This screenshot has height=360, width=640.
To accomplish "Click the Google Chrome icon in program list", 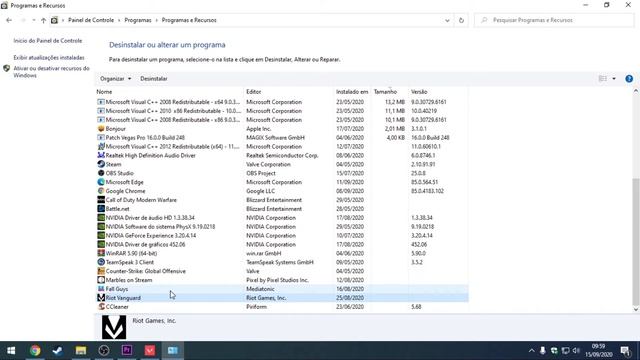I will pos(101,191).
